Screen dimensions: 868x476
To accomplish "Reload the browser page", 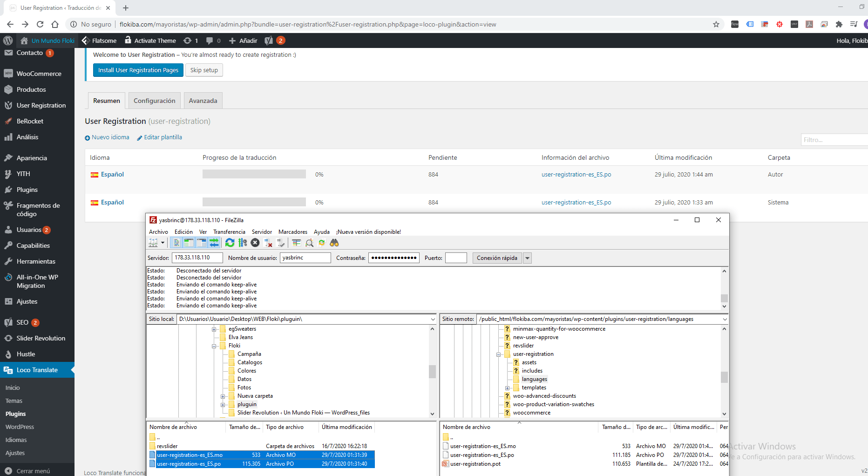I will 40,24.
